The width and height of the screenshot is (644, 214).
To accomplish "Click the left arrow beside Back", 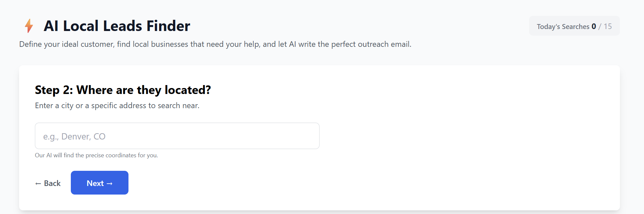I will click(38, 184).
